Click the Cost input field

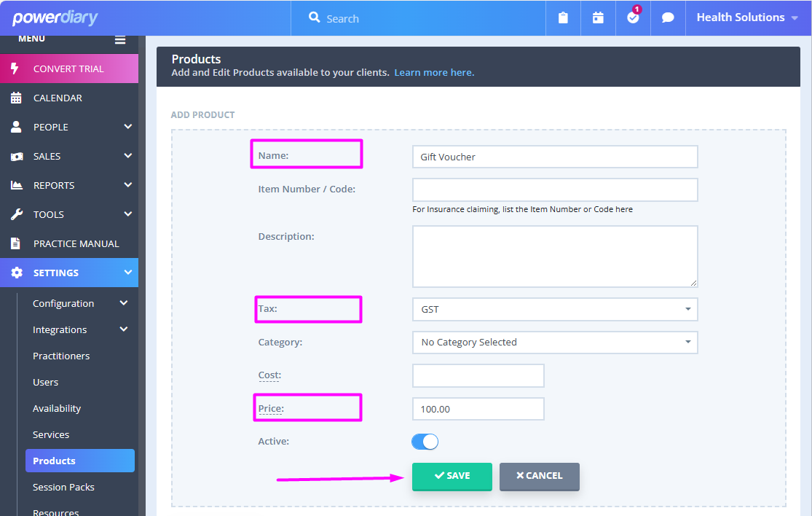pos(478,375)
